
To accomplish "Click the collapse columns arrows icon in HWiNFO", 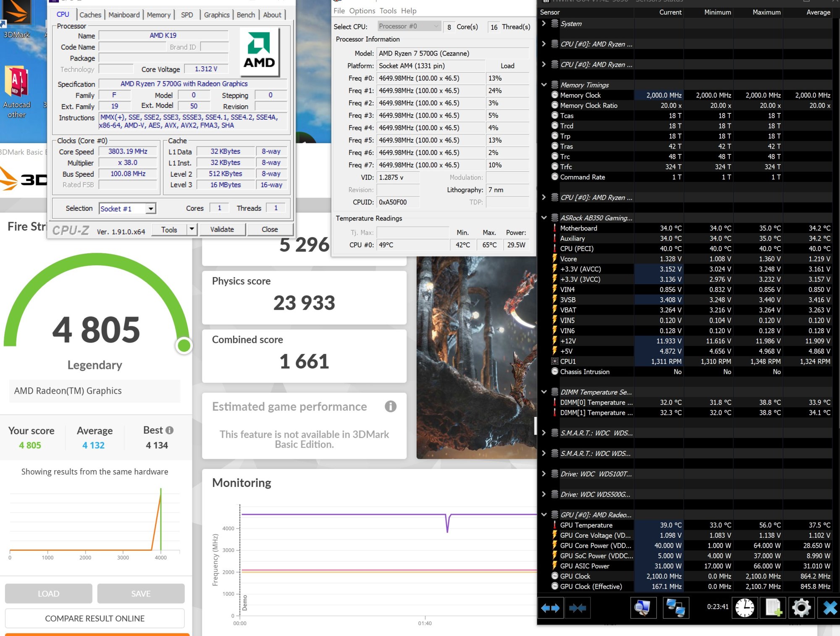I will (x=577, y=608).
